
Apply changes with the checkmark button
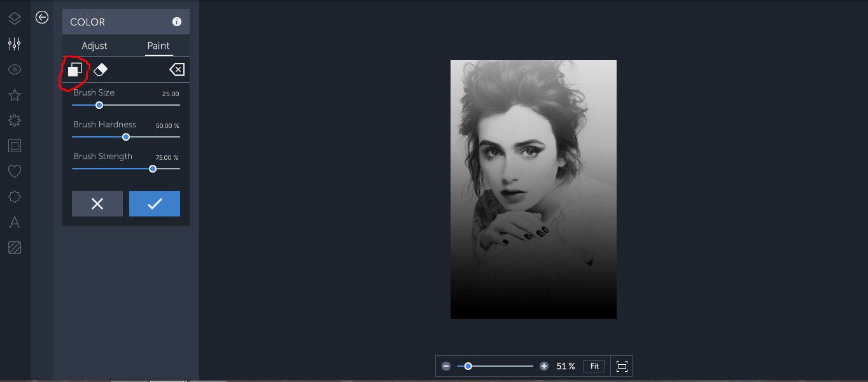pyautogui.click(x=155, y=204)
